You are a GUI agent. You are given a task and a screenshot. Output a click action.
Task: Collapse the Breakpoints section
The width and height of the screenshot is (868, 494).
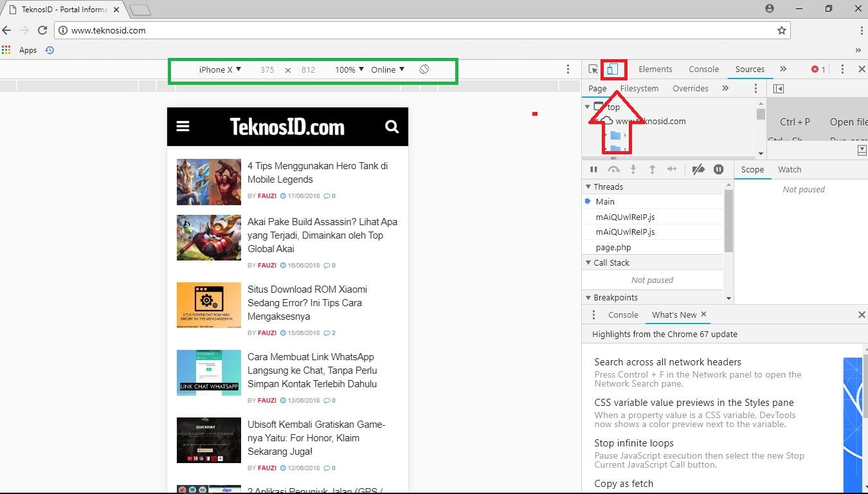click(x=588, y=297)
